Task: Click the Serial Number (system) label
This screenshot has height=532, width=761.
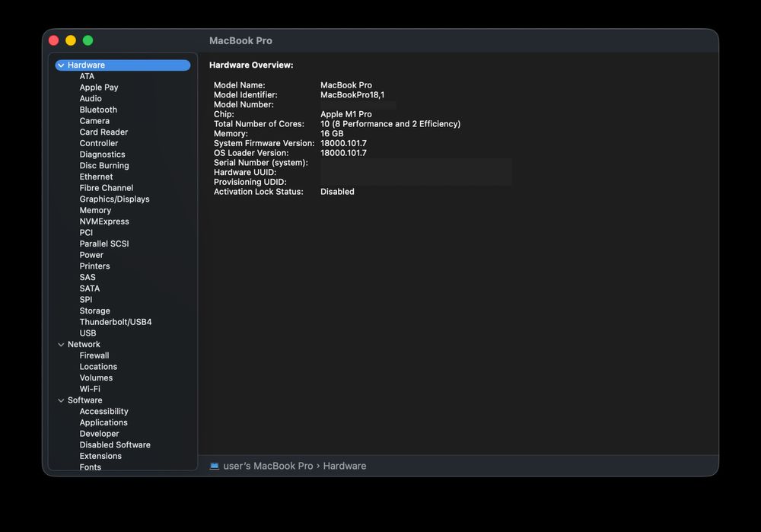Action: pyautogui.click(x=261, y=163)
